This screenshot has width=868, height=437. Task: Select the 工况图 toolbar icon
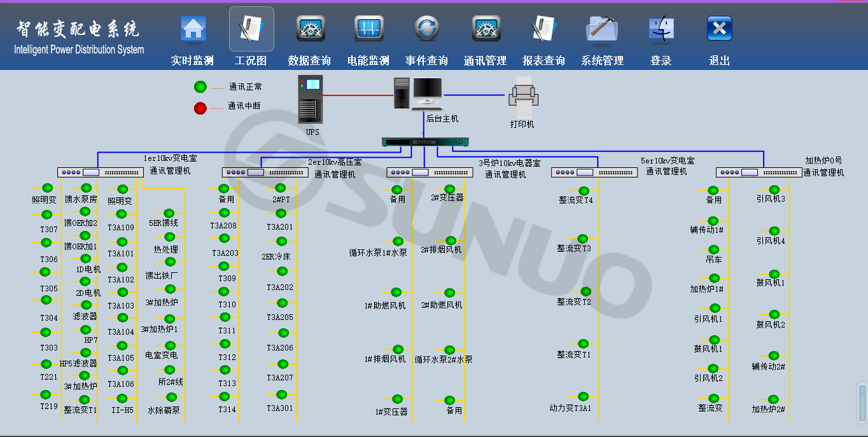[x=251, y=29]
